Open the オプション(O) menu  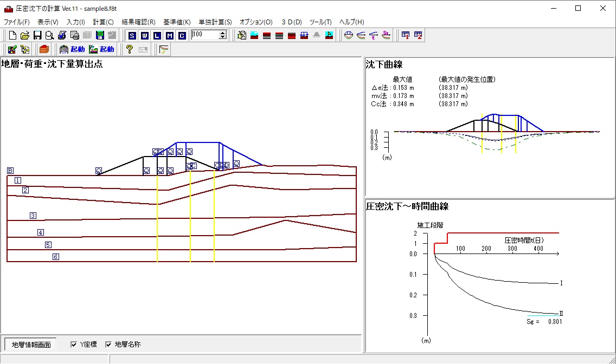click(256, 22)
